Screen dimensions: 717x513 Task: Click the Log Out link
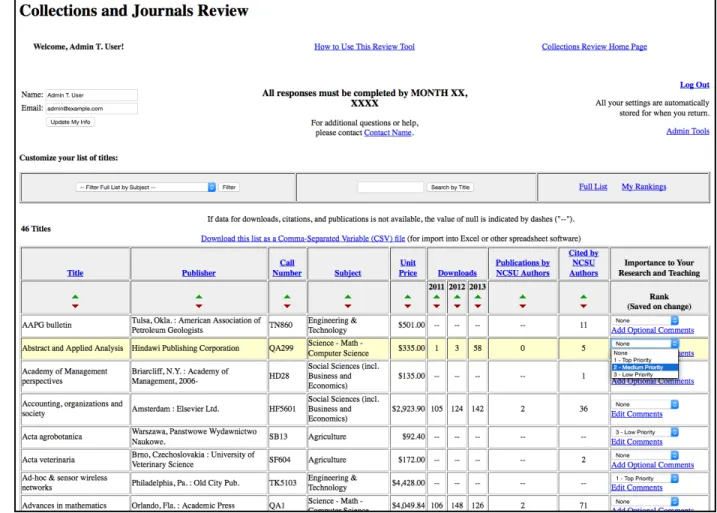(695, 85)
